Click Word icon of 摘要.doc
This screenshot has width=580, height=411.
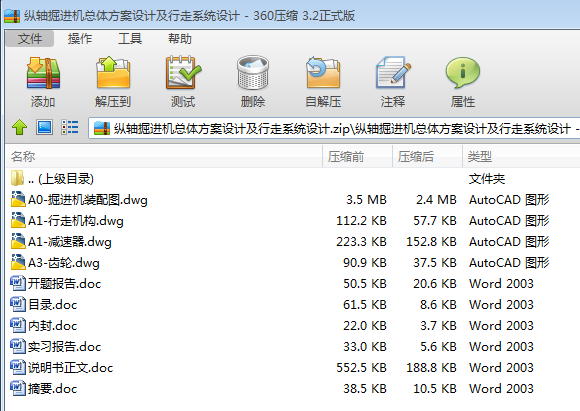tap(18, 388)
